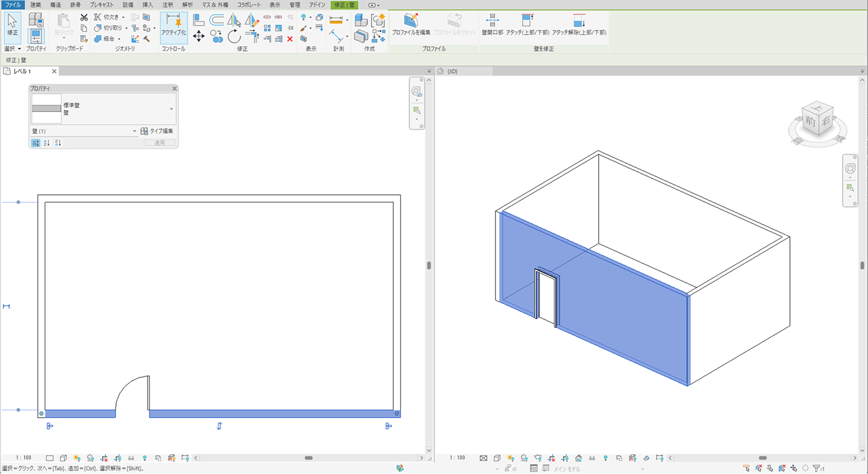Toggle sun path in Level 1 view bar
The width and height of the screenshot is (868, 474).
[77, 458]
